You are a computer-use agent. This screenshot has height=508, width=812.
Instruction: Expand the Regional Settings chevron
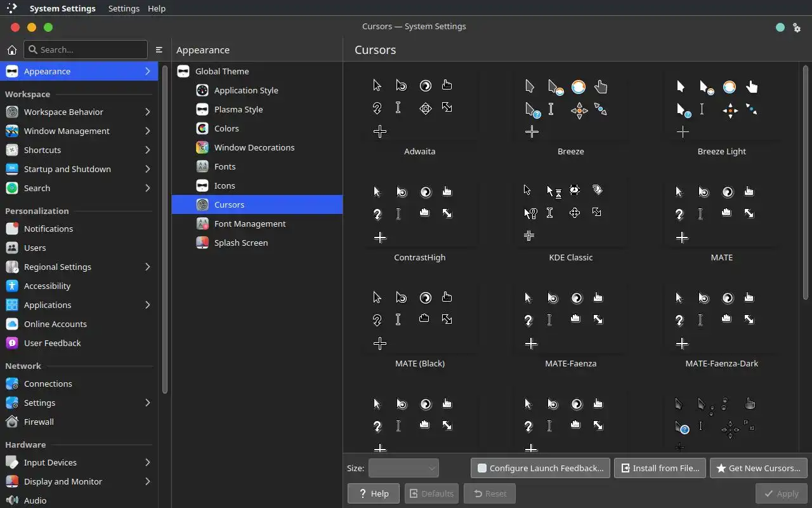pos(147,267)
